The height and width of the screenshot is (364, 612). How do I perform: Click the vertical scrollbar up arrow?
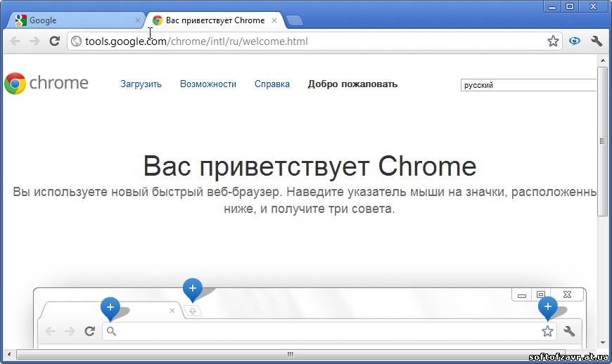point(603,60)
